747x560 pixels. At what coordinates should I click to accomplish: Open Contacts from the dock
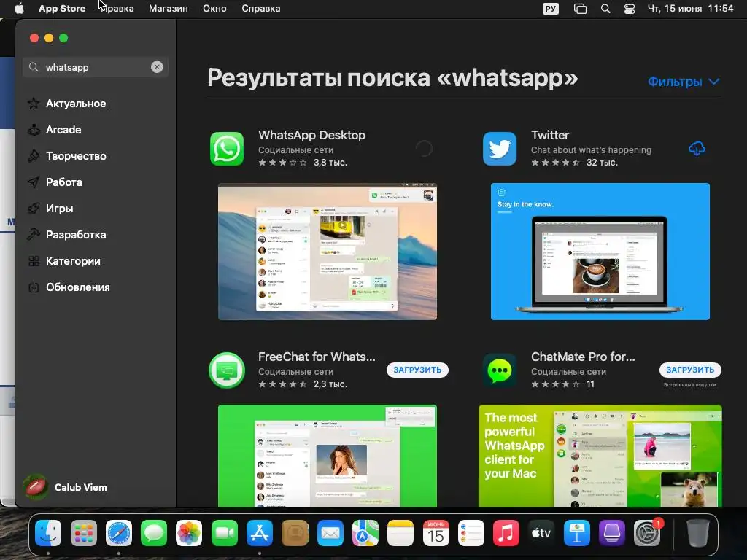coord(295,533)
